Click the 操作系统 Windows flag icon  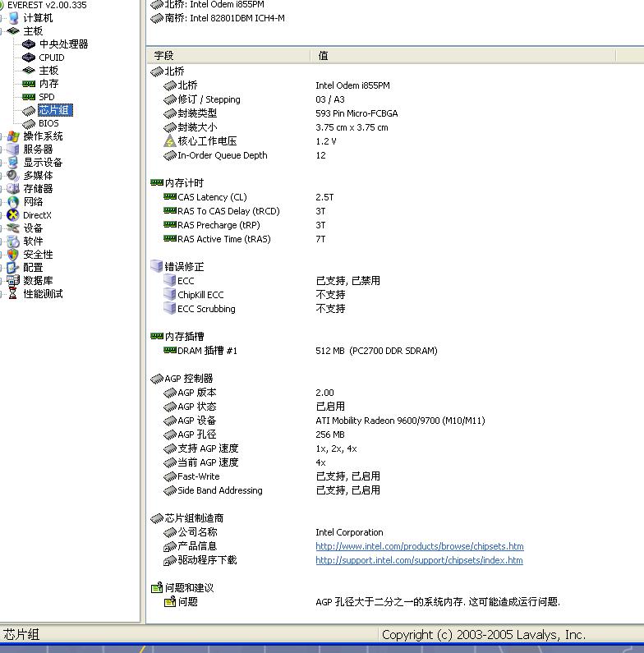pos(13,136)
